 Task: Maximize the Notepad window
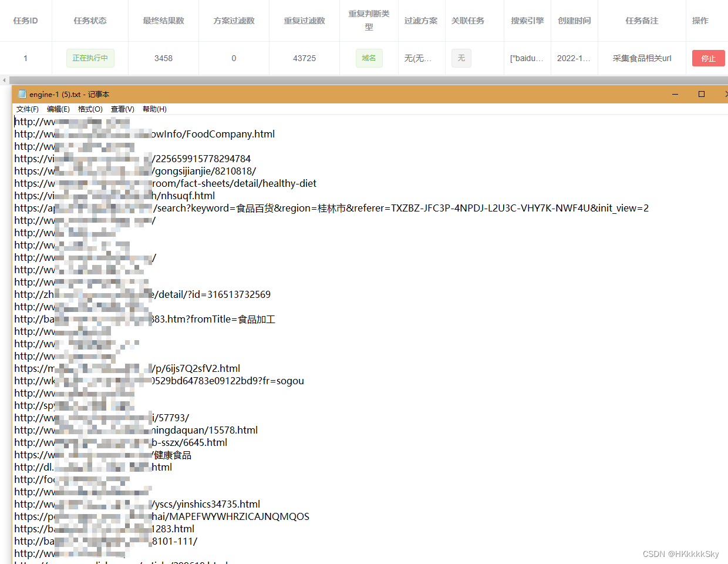click(x=702, y=94)
